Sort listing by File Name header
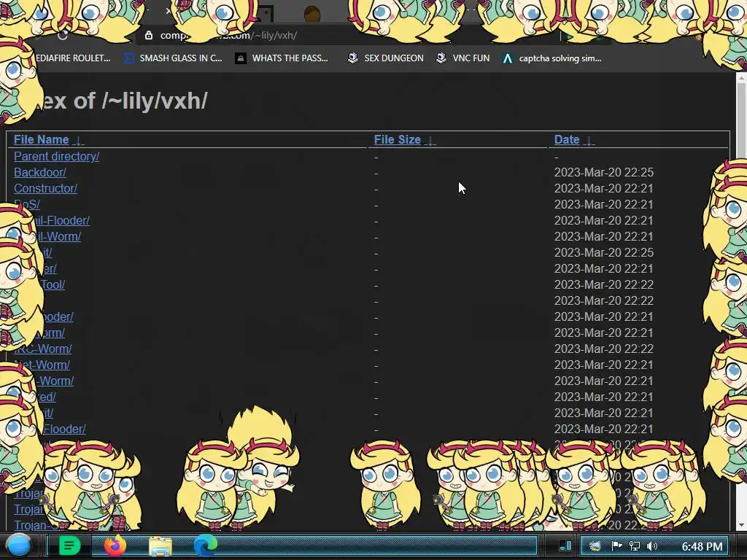The width and height of the screenshot is (747, 560). [x=42, y=139]
